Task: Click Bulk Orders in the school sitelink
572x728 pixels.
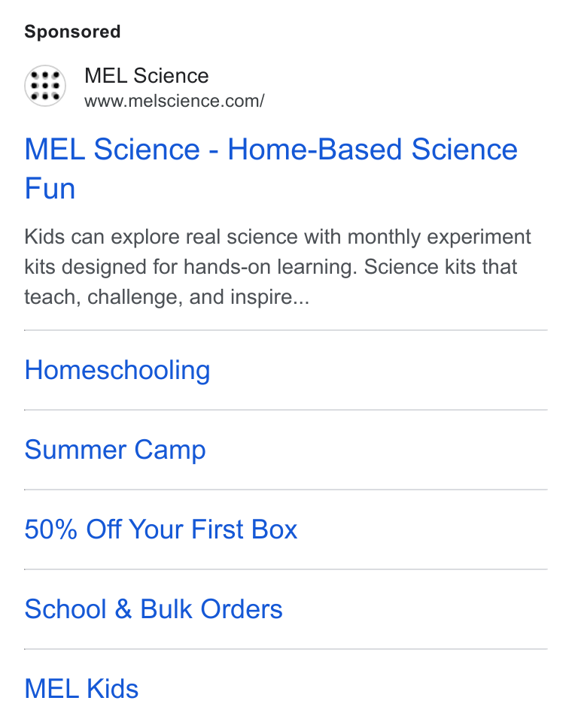Action: (x=211, y=609)
